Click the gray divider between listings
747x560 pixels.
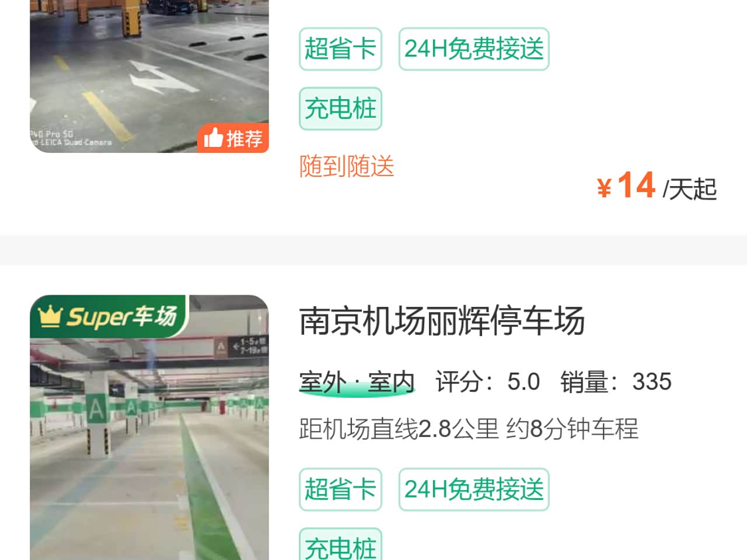[x=373, y=250]
